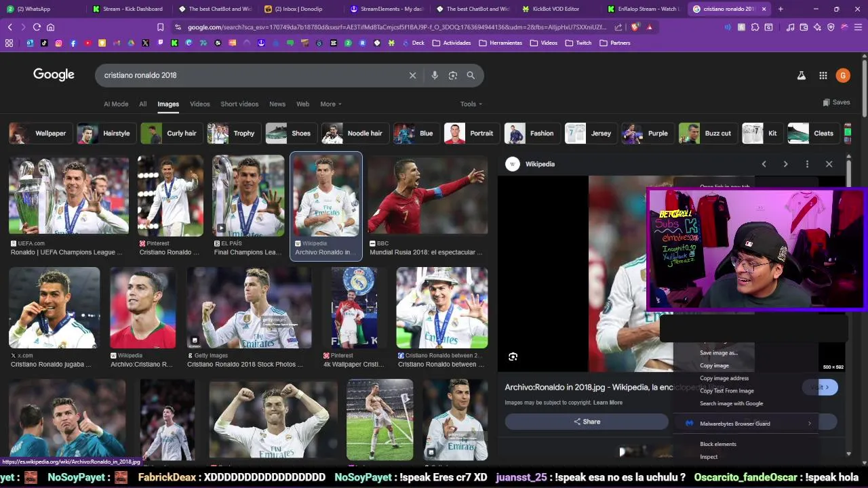Open the Twitch bookmarks folder
868x488 pixels.
coord(578,43)
